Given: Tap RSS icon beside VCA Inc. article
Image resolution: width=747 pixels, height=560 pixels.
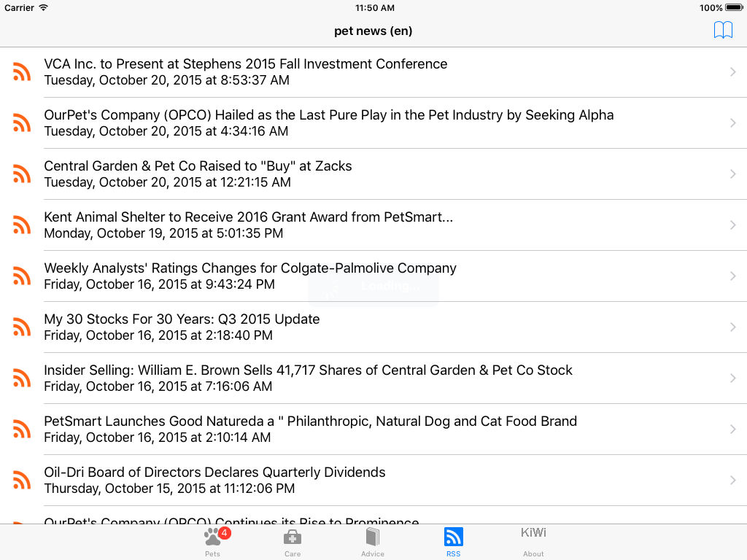Looking at the screenshot, I should [x=22, y=72].
